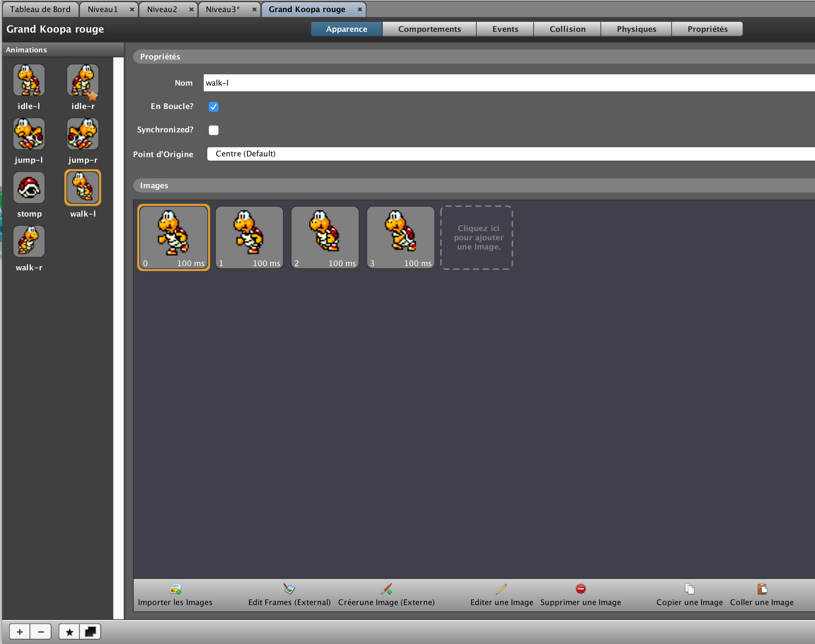
Task: Click the Propriétés section header
Action: click(x=474, y=57)
